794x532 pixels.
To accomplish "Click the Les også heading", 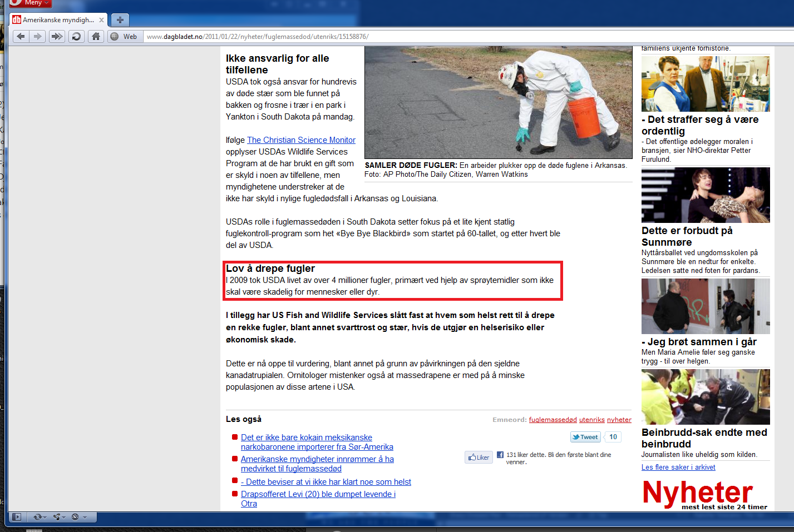I will click(x=244, y=419).
